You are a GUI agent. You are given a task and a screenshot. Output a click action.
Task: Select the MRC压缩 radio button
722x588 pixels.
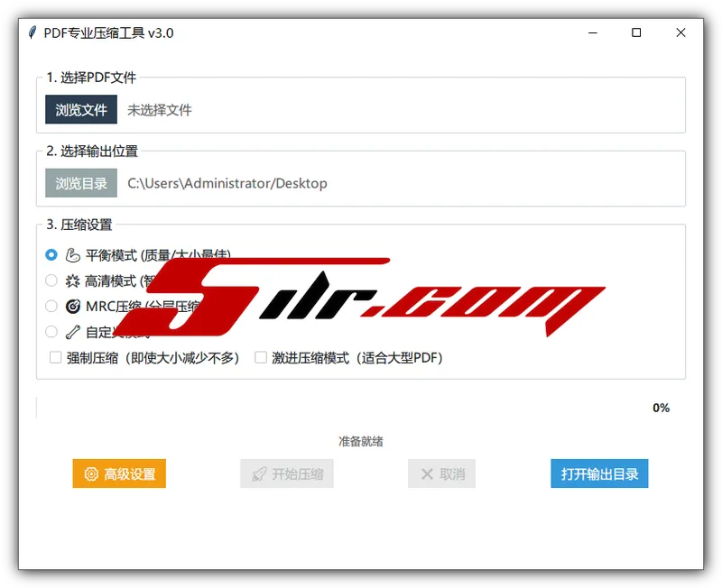tap(51, 307)
